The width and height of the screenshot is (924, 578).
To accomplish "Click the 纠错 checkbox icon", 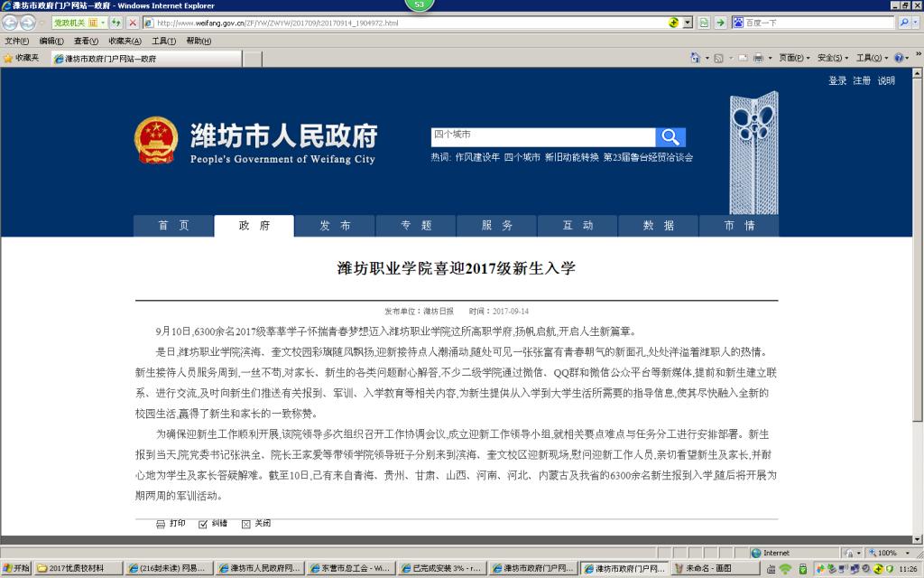I will [x=203, y=524].
